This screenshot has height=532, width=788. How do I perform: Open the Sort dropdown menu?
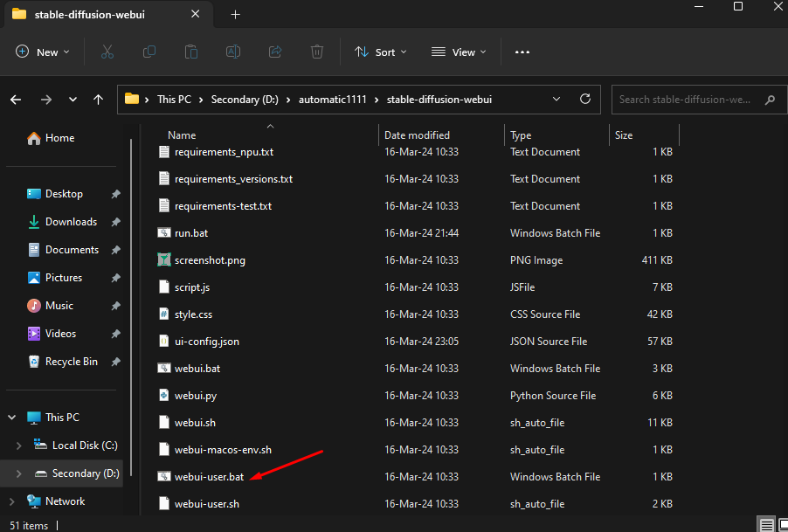tap(381, 52)
